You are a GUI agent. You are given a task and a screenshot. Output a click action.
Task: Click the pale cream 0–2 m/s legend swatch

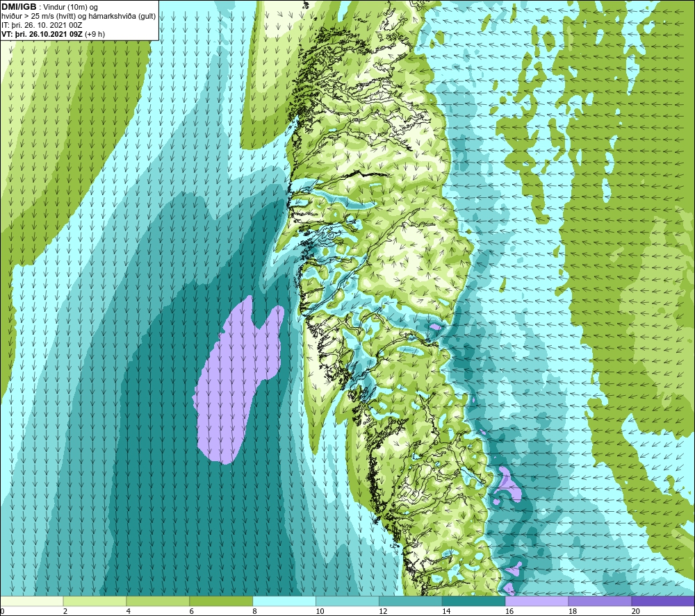(x=32, y=601)
